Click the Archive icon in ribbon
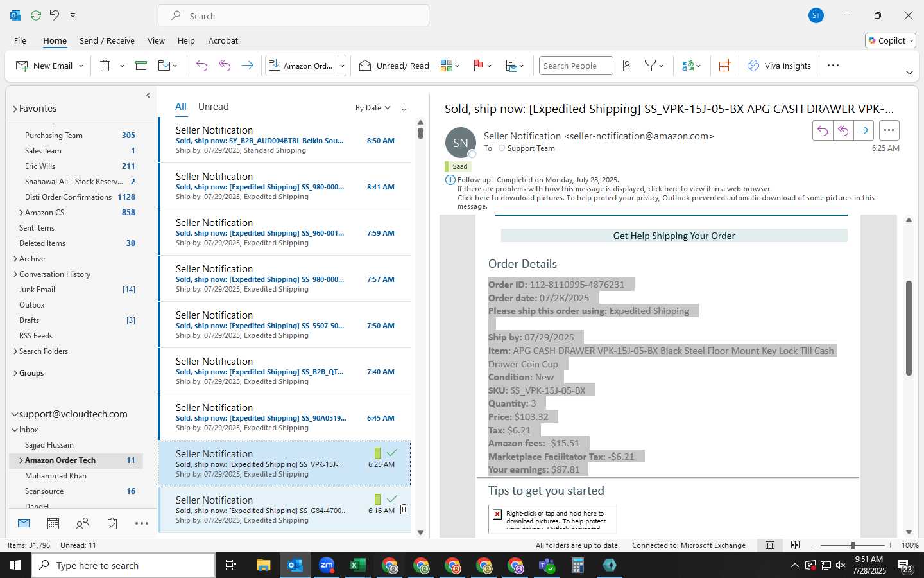 tap(141, 66)
